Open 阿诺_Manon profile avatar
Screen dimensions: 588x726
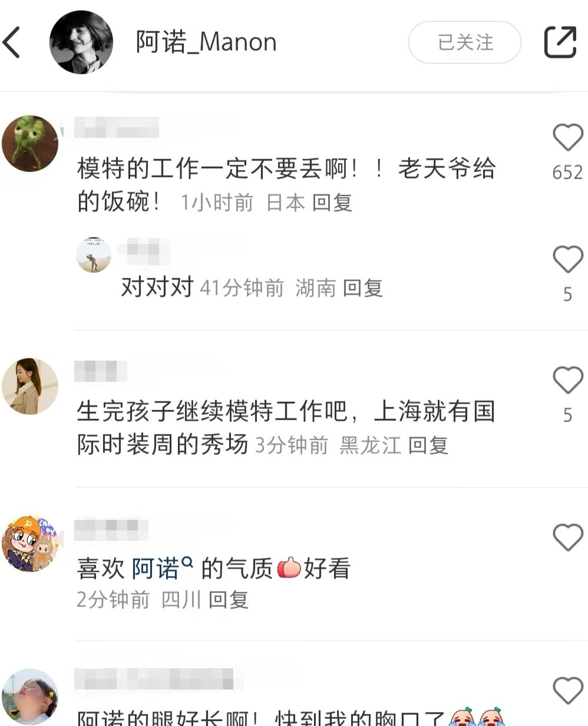click(81, 42)
